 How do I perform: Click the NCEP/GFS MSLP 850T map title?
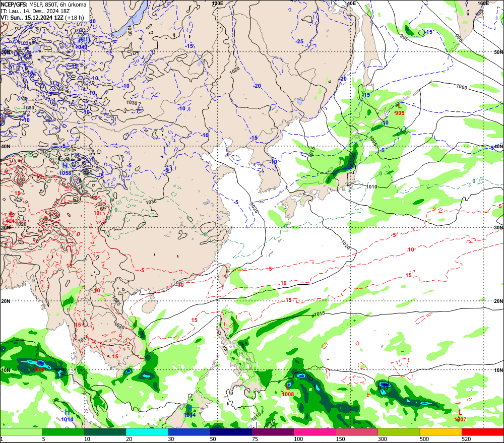(x=43, y=5)
